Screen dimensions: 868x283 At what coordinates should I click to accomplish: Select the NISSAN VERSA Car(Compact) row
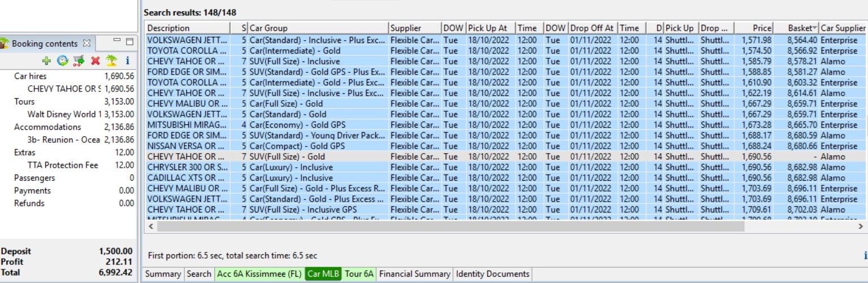click(506, 146)
